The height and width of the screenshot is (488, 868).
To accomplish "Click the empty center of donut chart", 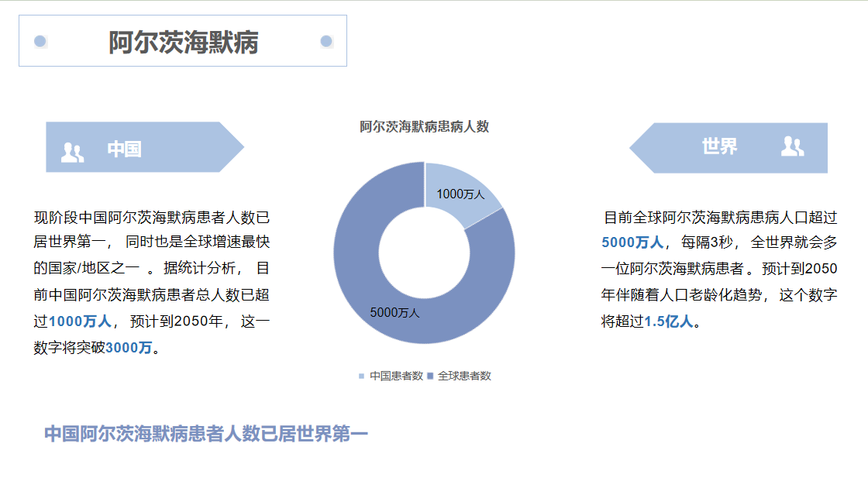I will tap(425, 253).
